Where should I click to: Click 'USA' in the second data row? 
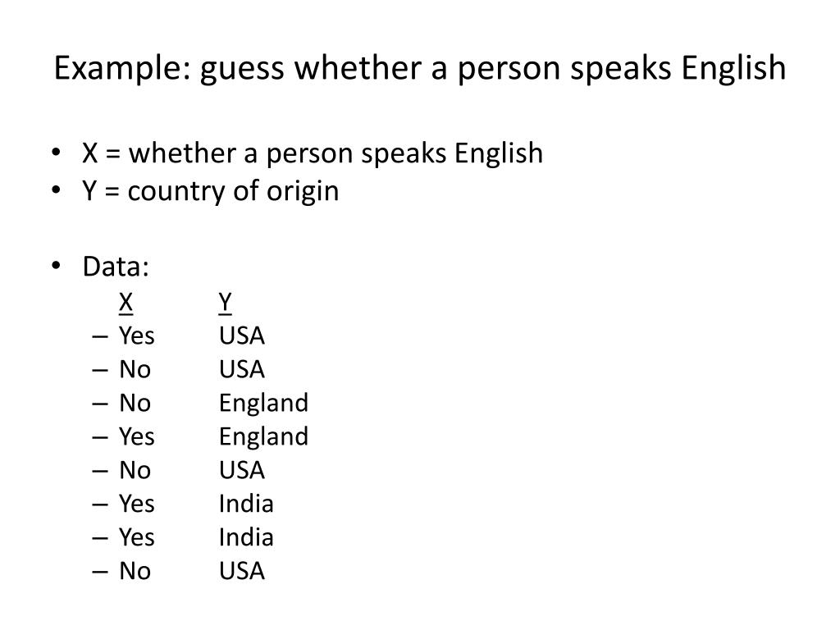coord(242,370)
